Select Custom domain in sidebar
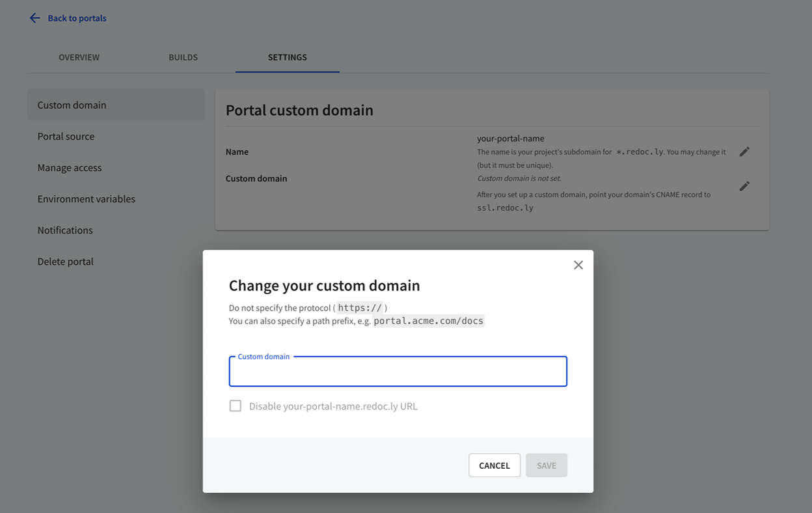The image size is (812, 513). (116, 105)
